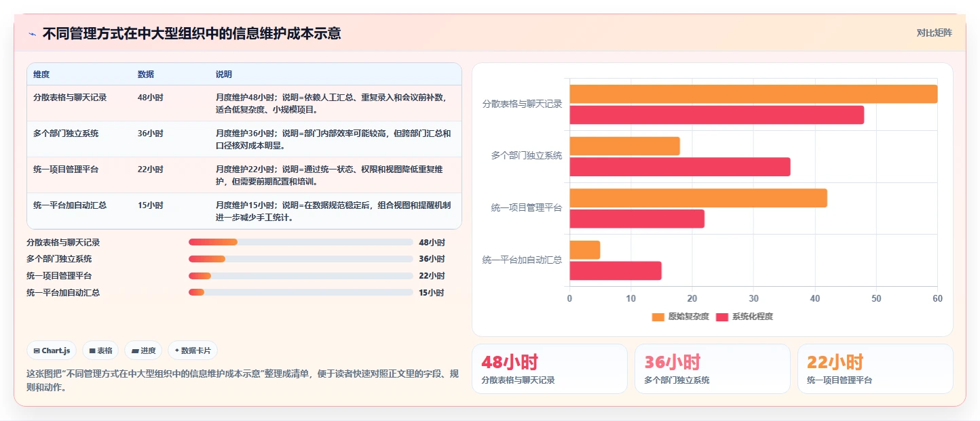Image resolution: width=980 pixels, height=421 pixels.
Task: Click the 说明 column header
Action: coord(224,75)
